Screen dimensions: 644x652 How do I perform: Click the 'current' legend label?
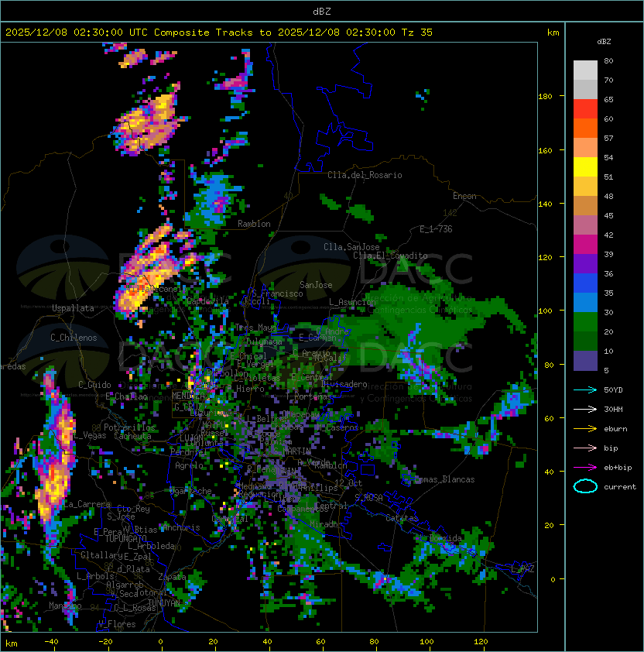click(620, 487)
